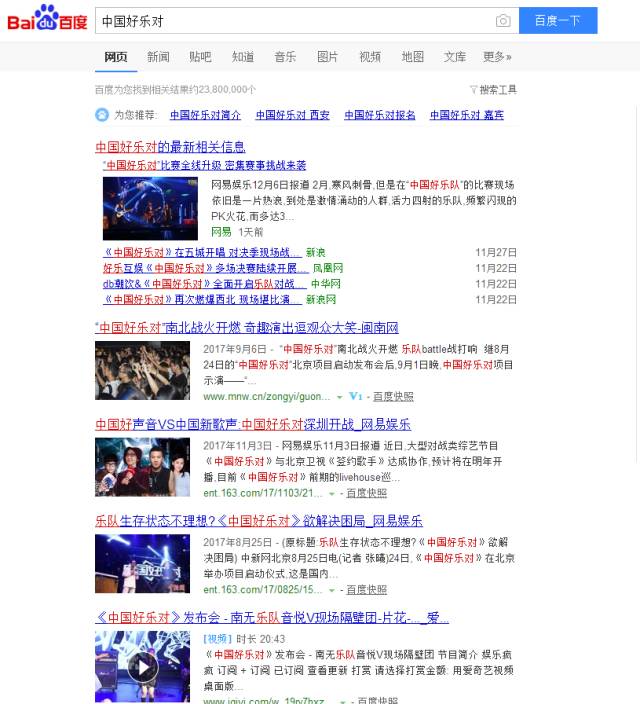Open the 音乐 tab

click(x=285, y=57)
